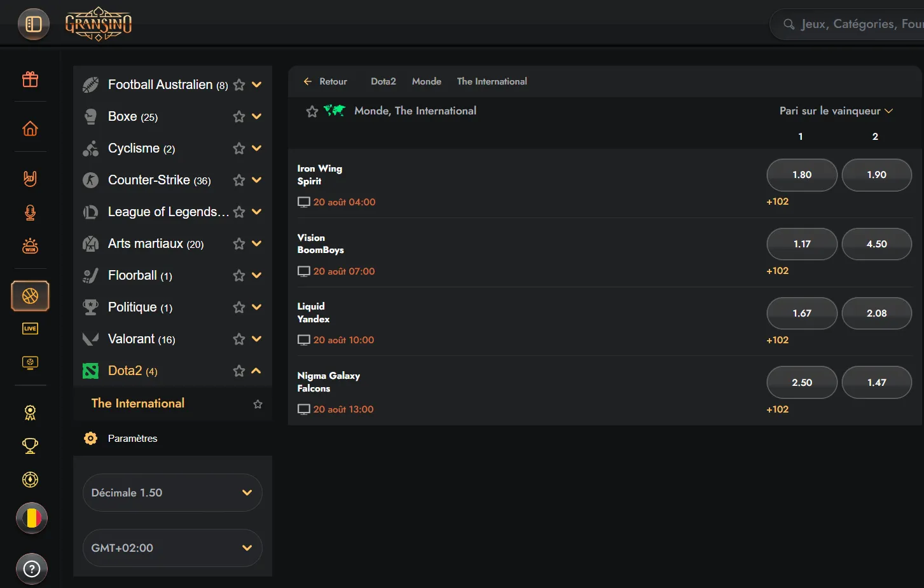The height and width of the screenshot is (588, 924).
Task: Favorite Arts martiaux with its star
Action: pos(239,243)
